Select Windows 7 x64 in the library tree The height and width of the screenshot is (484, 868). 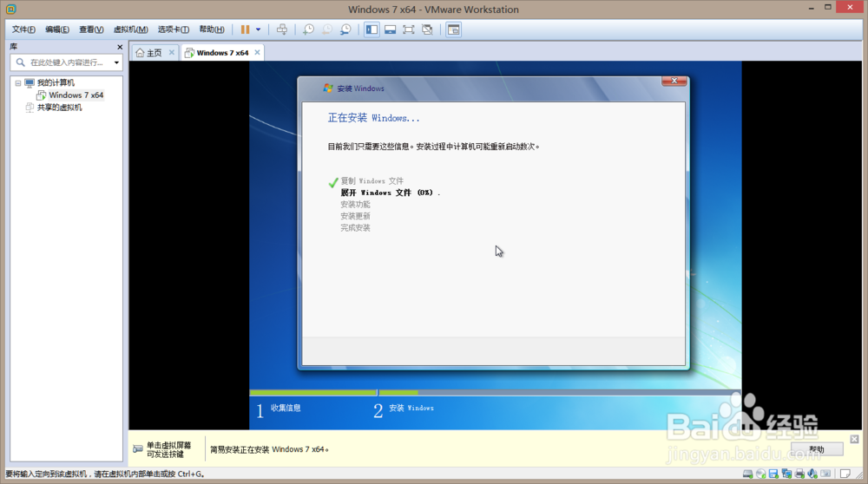76,95
